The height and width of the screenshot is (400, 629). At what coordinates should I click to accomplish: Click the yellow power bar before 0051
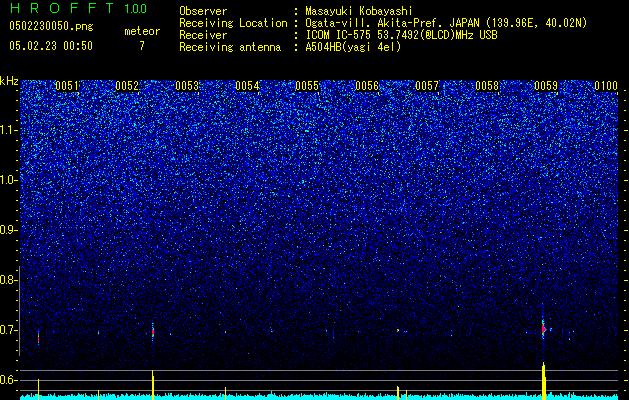39,389
